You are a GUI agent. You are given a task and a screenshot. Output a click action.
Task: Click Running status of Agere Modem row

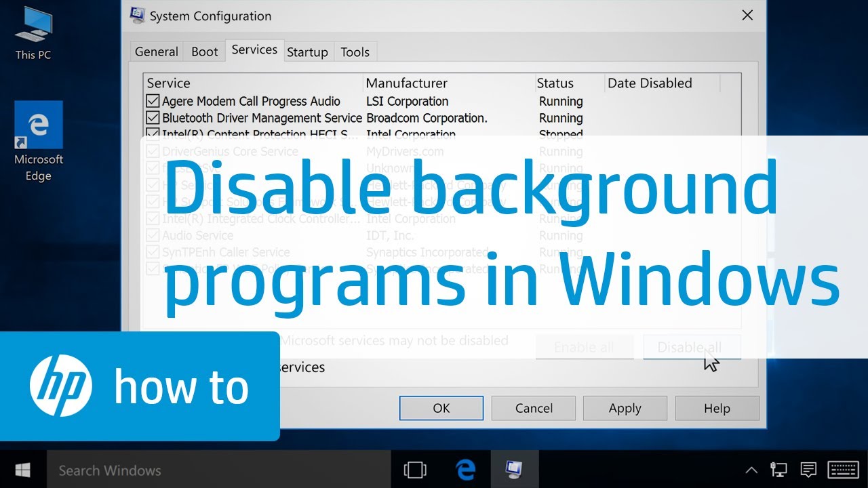click(561, 102)
